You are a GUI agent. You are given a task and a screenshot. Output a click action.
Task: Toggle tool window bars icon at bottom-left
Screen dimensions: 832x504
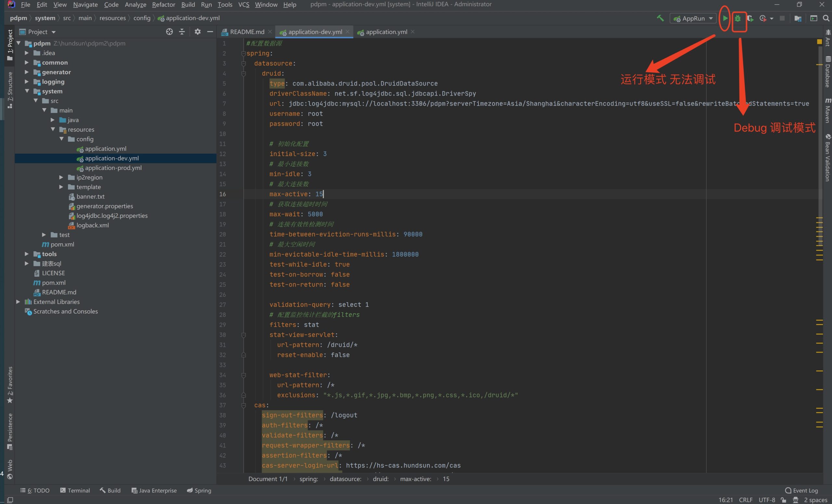[x=10, y=500]
